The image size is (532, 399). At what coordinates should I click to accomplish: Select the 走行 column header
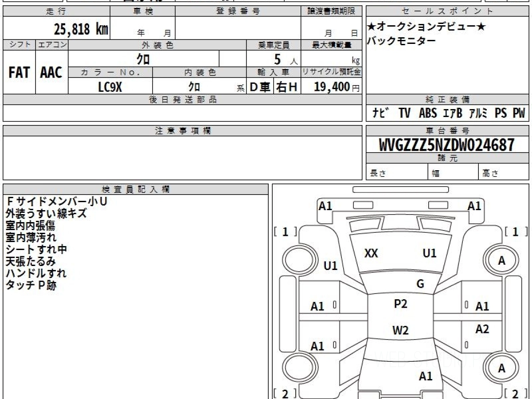[x=56, y=12]
